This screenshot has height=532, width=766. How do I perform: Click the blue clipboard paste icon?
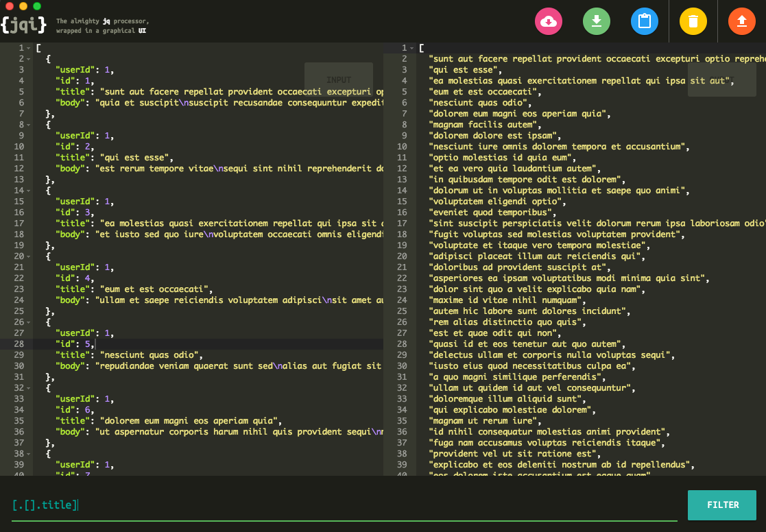tap(645, 21)
